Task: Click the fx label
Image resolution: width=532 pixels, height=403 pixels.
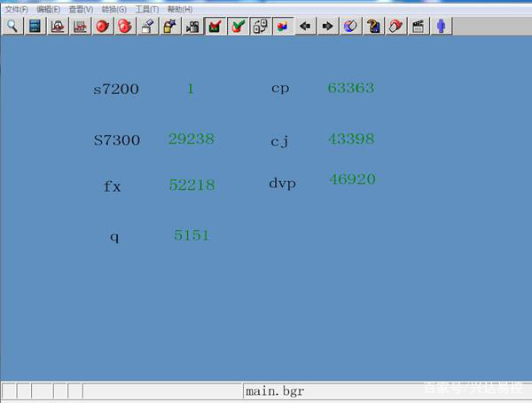Action: [x=112, y=186]
